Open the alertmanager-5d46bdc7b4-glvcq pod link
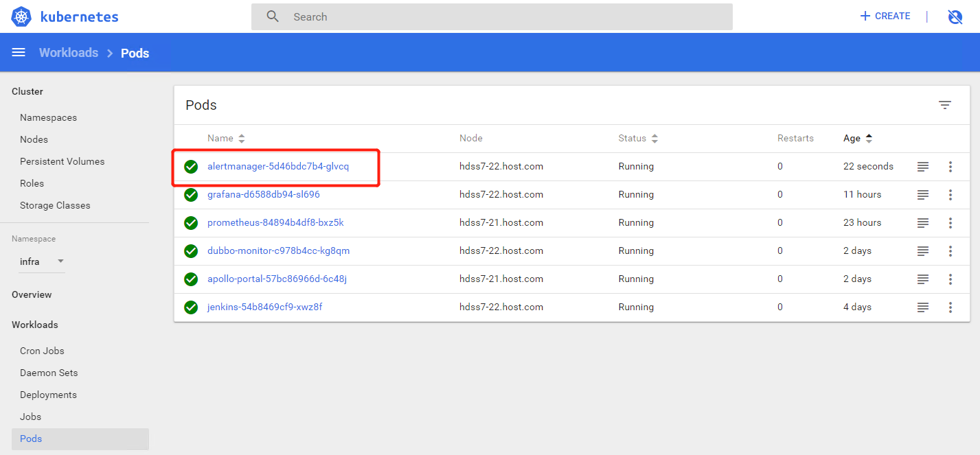Image resolution: width=980 pixels, height=455 pixels. point(278,166)
